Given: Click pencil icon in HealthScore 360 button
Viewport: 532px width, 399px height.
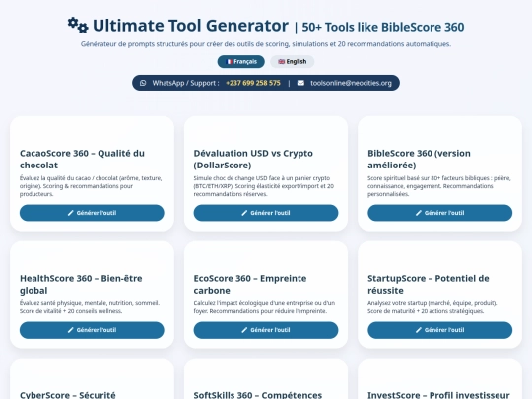Looking at the screenshot, I should [x=71, y=330].
